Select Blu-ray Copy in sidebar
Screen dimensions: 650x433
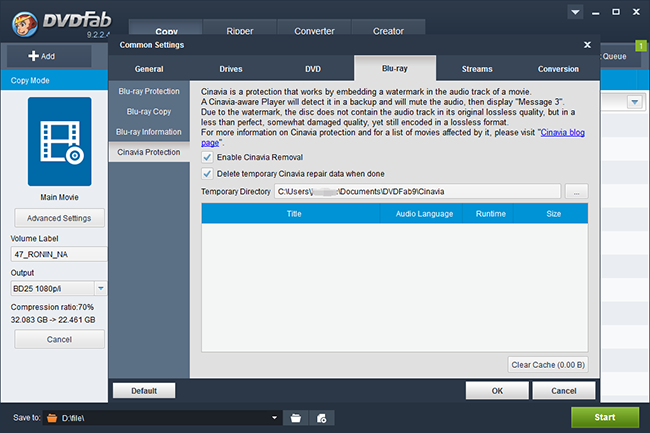pyautogui.click(x=149, y=111)
